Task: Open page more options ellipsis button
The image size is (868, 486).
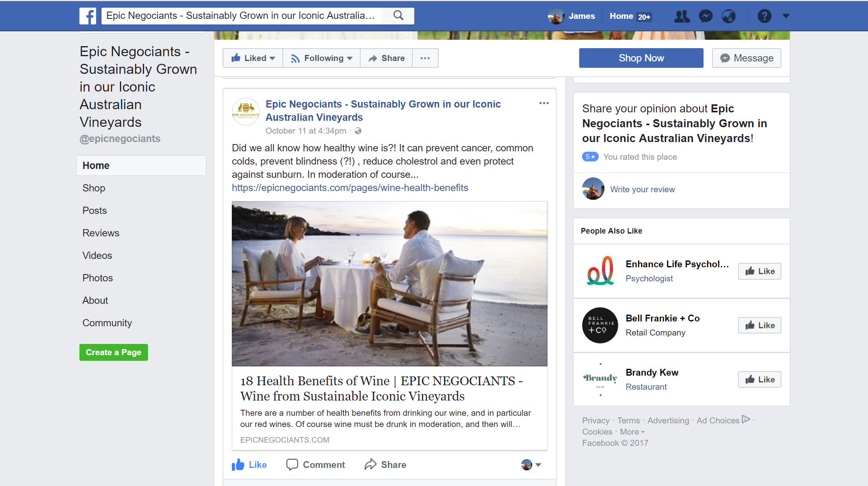Action: (425, 58)
